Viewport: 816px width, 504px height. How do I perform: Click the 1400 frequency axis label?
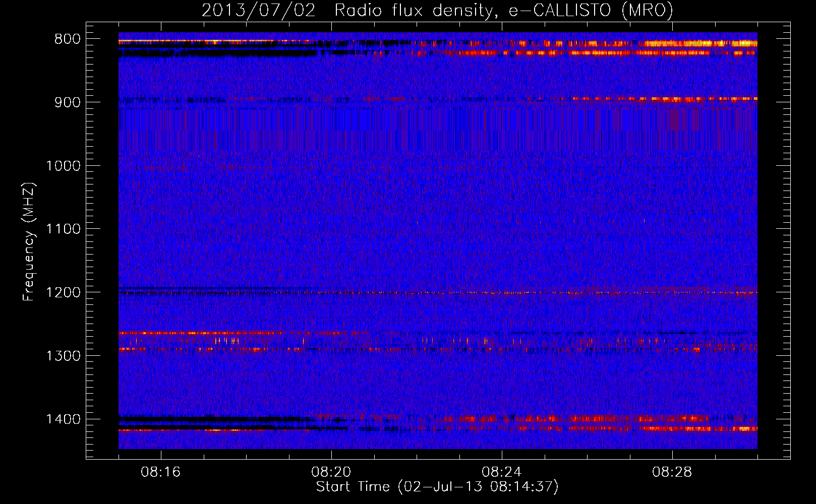point(63,419)
